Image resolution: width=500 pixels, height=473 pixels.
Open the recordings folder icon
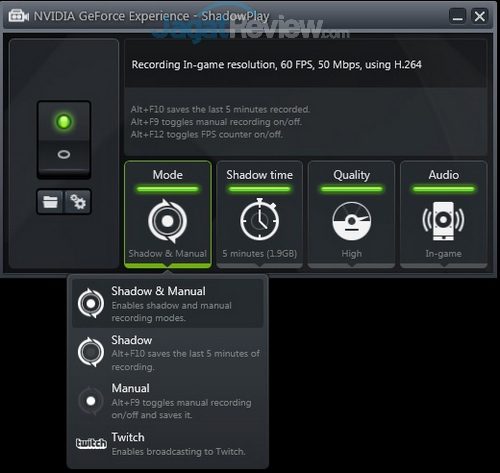50,202
